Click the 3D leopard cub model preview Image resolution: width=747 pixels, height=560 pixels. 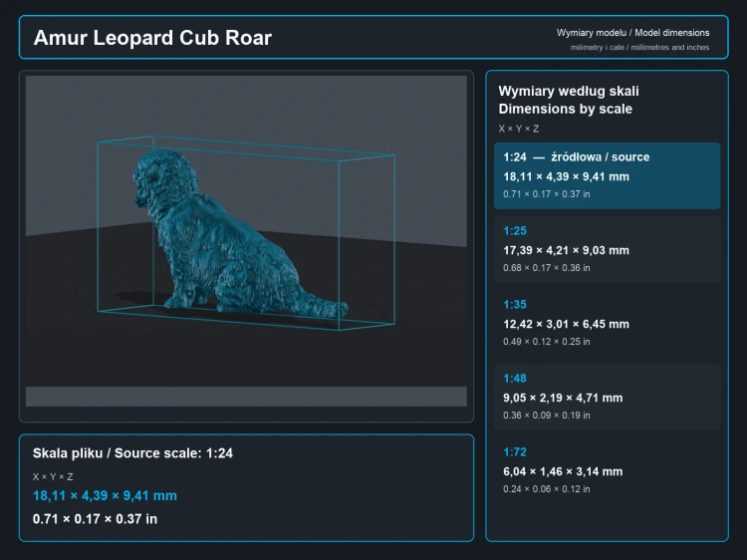click(x=240, y=234)
